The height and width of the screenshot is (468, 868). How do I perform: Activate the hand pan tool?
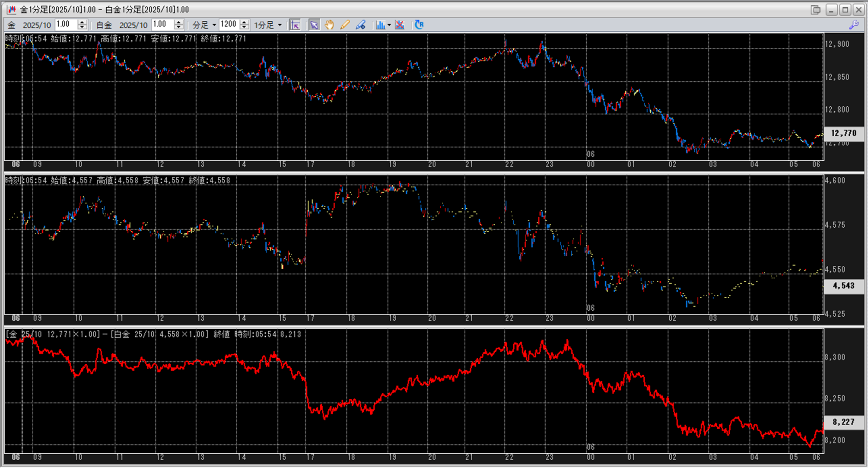tap(329, 25)
